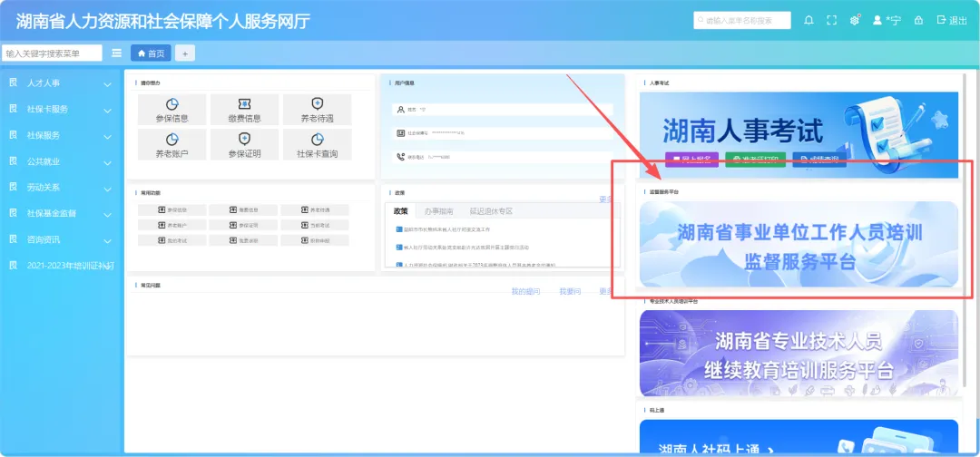980x457 pixels.
Task: Open the 2023 notice policy item
Action: click(475, 266)
